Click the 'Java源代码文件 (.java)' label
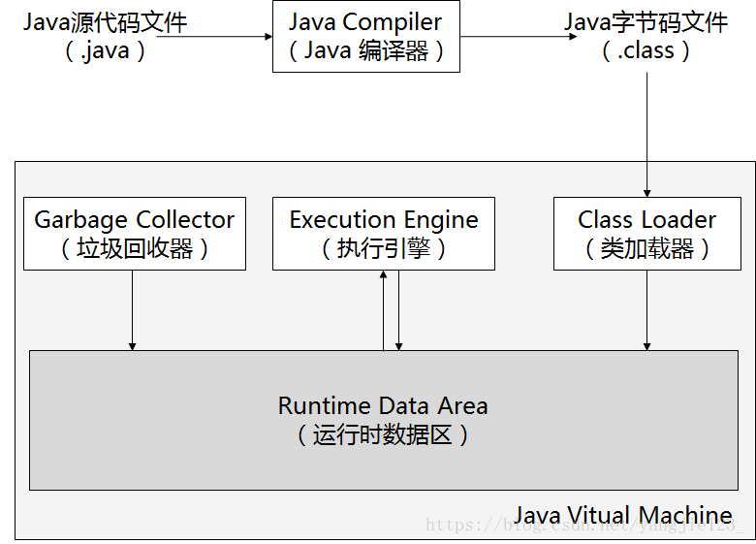 tap(105, 37)
